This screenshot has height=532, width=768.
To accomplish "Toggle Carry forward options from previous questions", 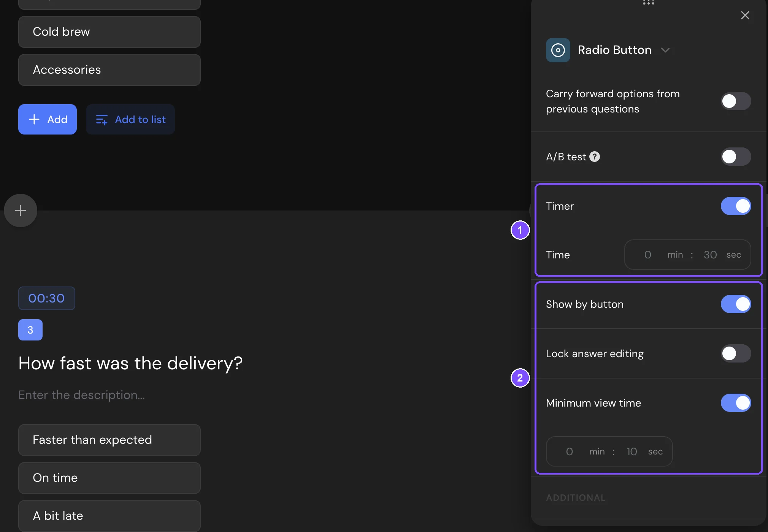I will click(x=736, y=101).
